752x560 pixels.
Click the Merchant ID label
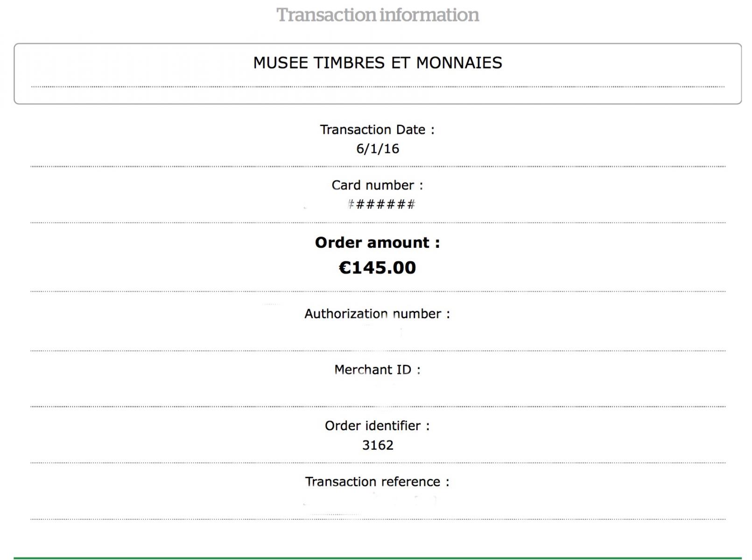[x=377, y=370]
